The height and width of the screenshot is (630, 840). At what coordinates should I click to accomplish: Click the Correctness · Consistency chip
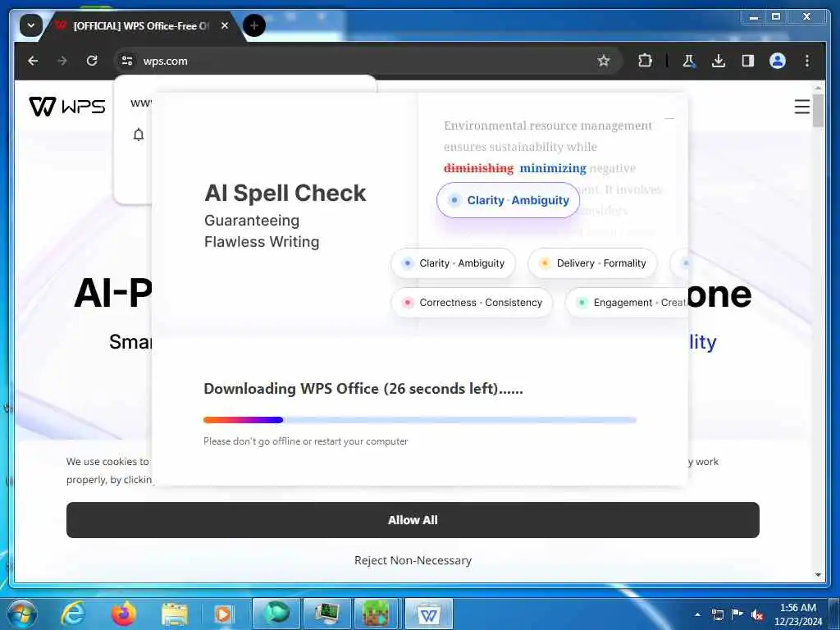[x=472, y=303]
